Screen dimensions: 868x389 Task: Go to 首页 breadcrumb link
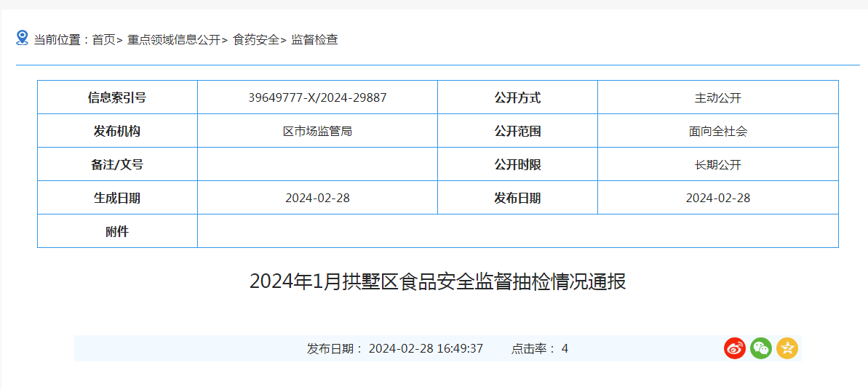coord(103,40)
